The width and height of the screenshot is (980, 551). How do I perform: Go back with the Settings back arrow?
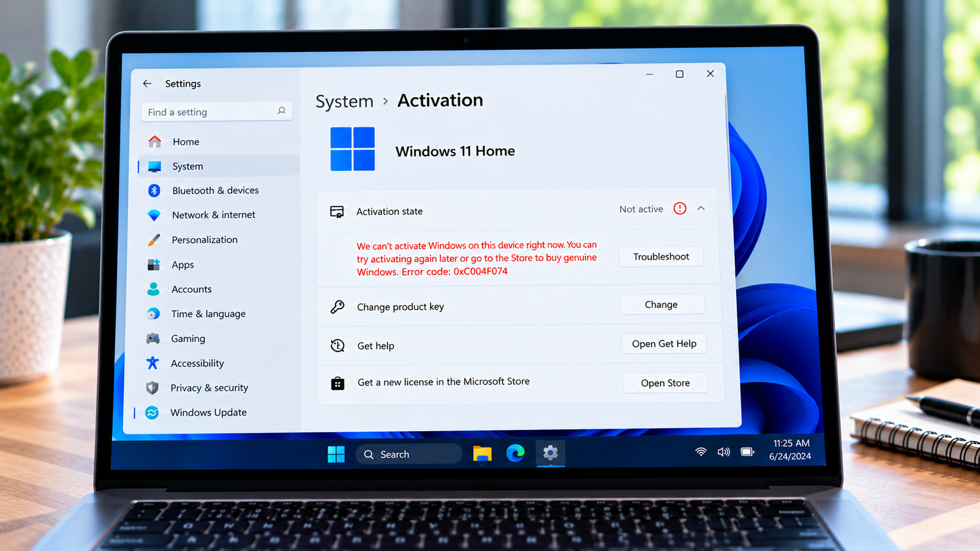(x=147, y=83)
